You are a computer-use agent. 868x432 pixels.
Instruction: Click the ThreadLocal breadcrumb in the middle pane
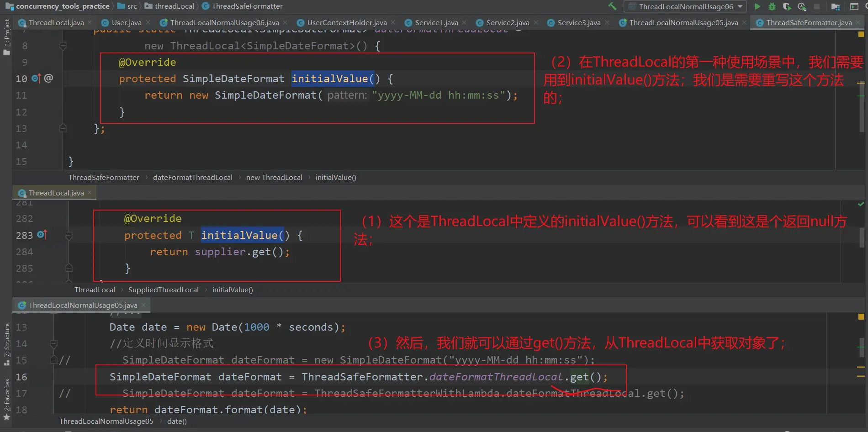coord(95,290)
